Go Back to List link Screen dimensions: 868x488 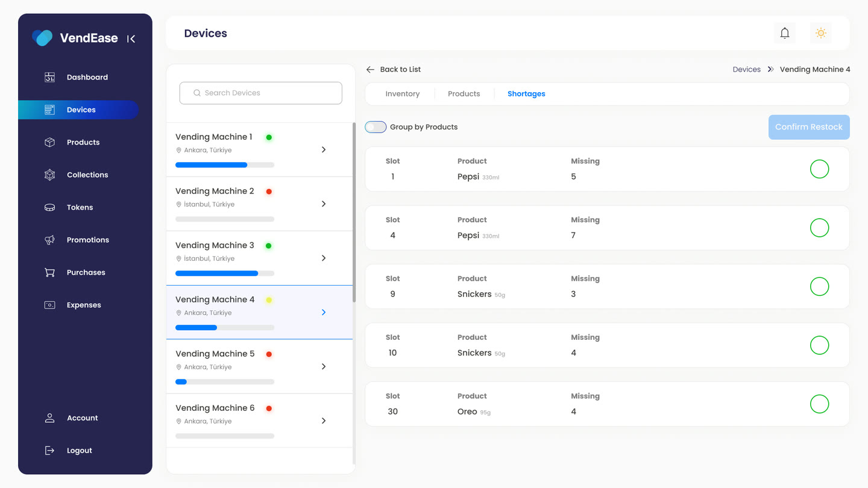click(394, 69)
